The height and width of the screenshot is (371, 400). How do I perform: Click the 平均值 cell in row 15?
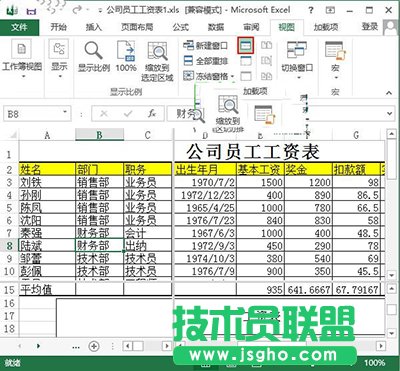coord(47,289)
